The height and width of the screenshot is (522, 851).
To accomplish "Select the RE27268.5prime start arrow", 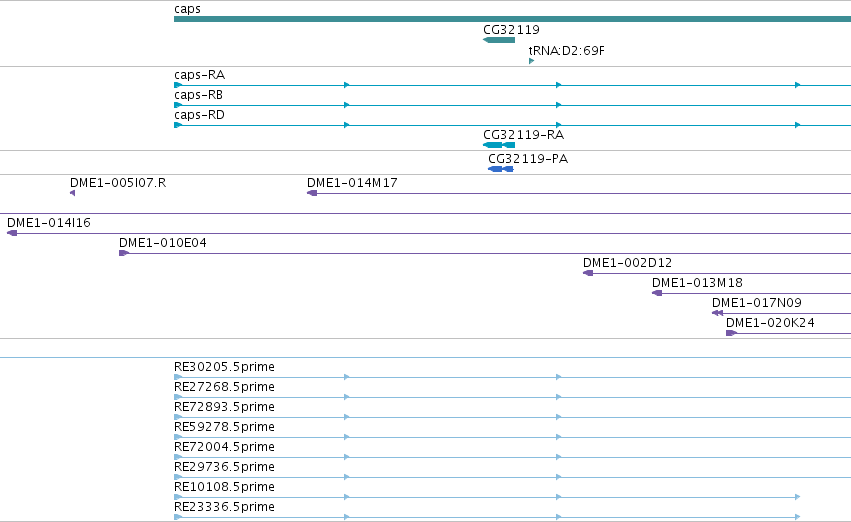I will coord(178,397).
